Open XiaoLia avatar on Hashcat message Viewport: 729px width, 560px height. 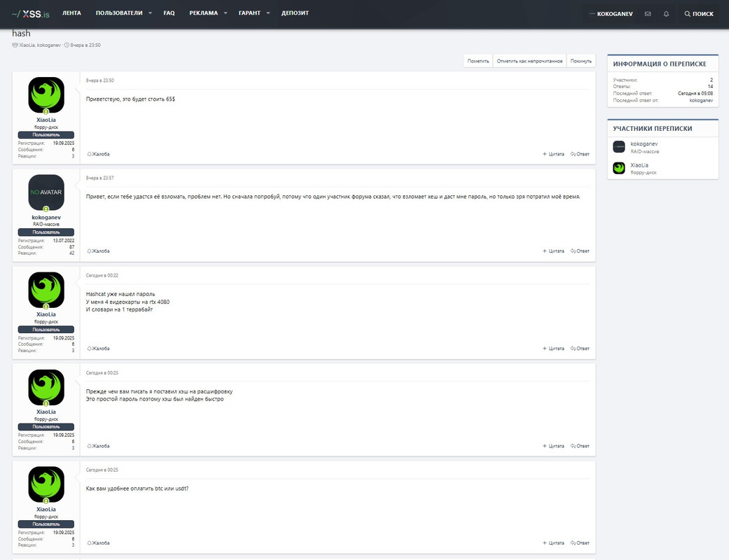(x=46, y=290)
